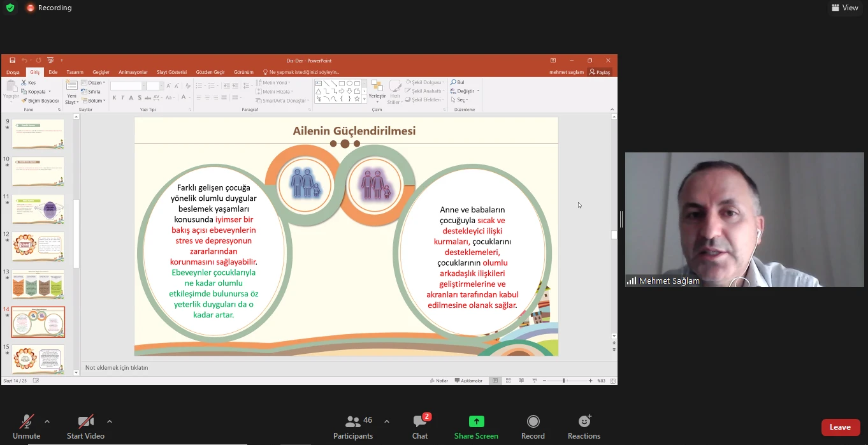Viewport: 868px width, 445px height.
Task: Apply italic T formatting
Action: (x=123, y=98)
